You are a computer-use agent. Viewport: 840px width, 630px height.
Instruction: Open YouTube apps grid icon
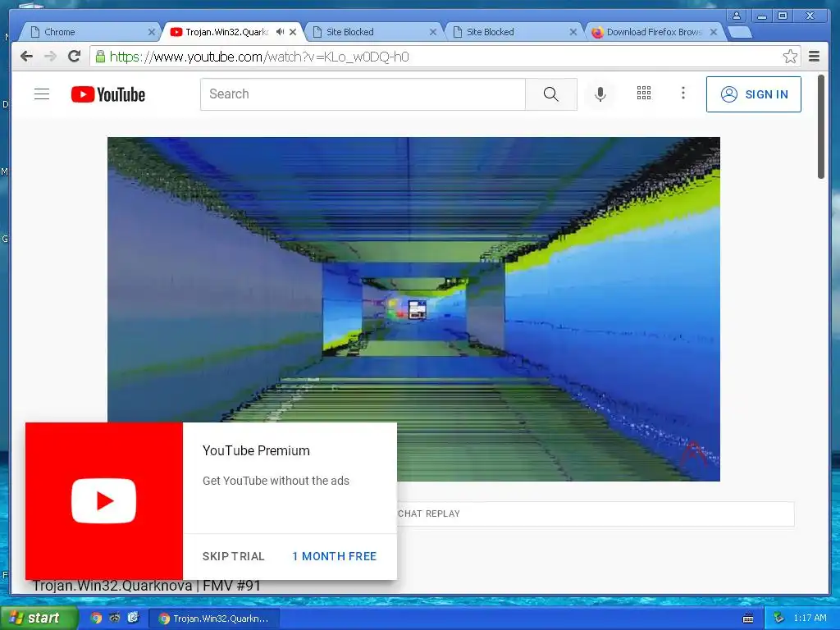643,94
